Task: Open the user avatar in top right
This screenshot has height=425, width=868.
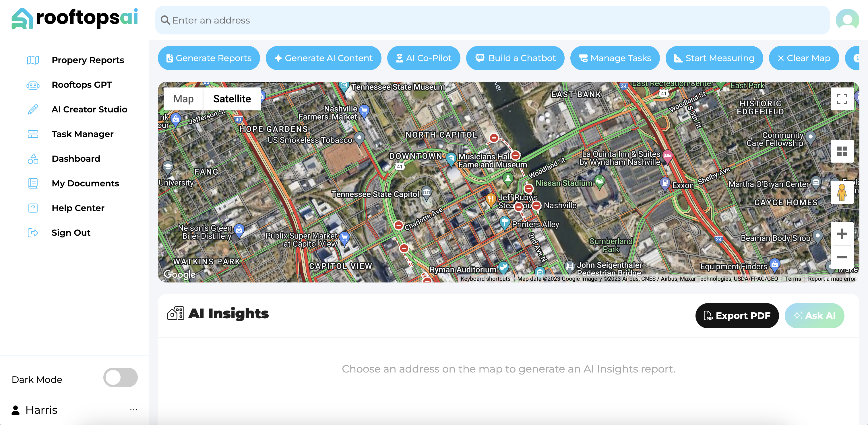Action: point(847,20)
